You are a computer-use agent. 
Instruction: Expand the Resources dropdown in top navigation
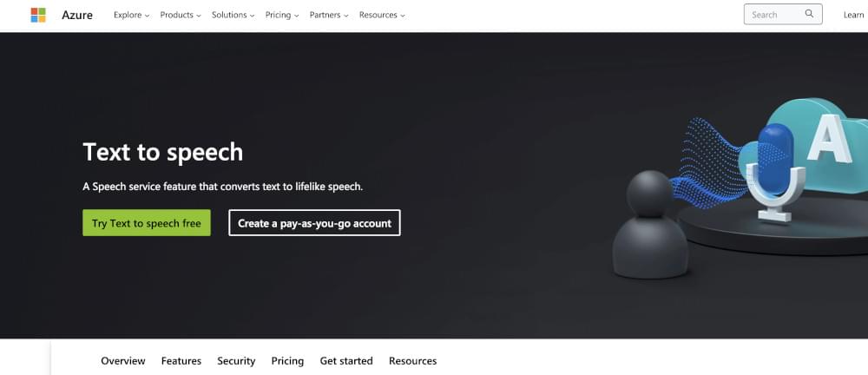click(x=382, y=15)
